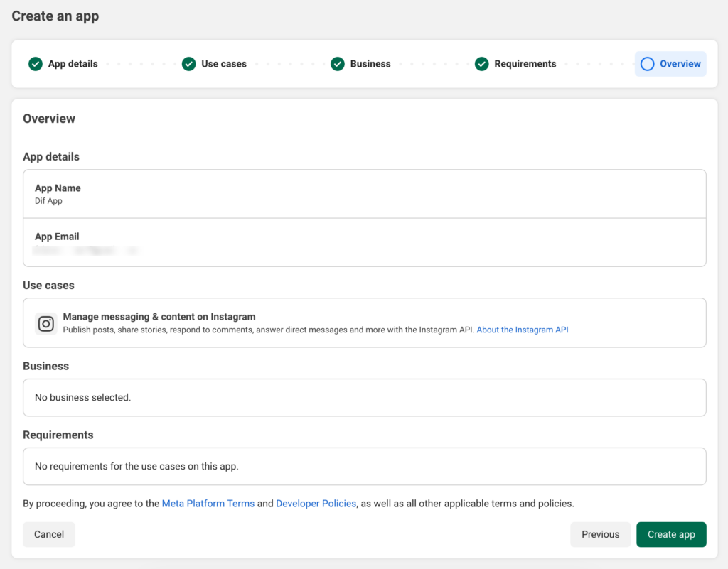Click the App Name label
The width and height of the screenshot is (728, 569).
click(58, 188)
